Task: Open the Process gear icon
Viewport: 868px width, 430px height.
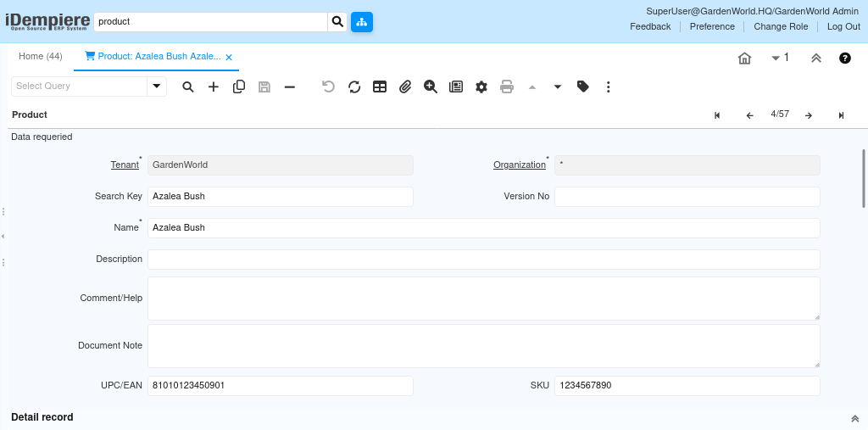Action: [481, 87]
